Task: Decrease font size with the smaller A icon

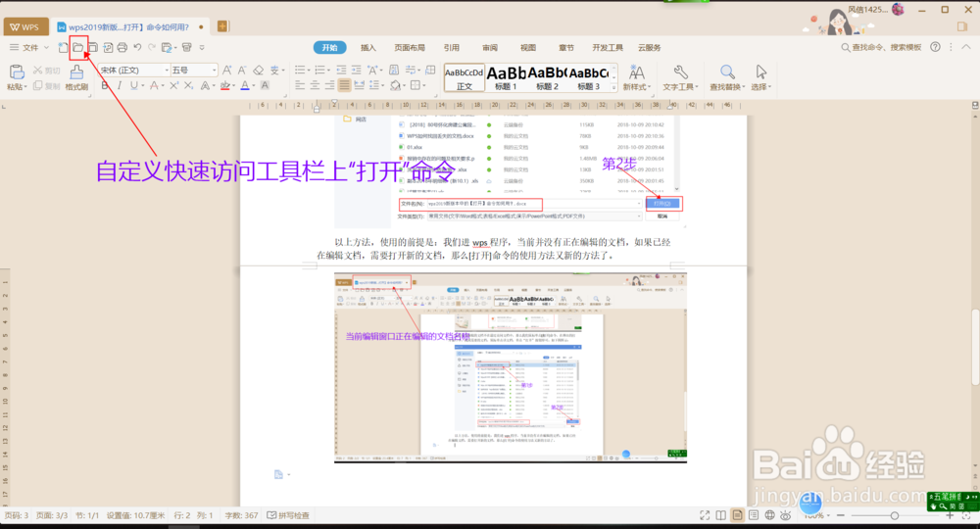Action: pos(242,71)
